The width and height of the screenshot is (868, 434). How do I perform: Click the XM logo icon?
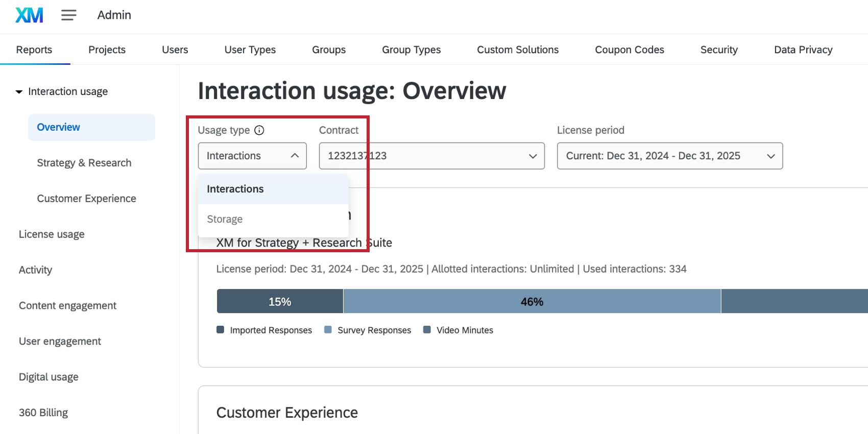[x=29, y=15]
